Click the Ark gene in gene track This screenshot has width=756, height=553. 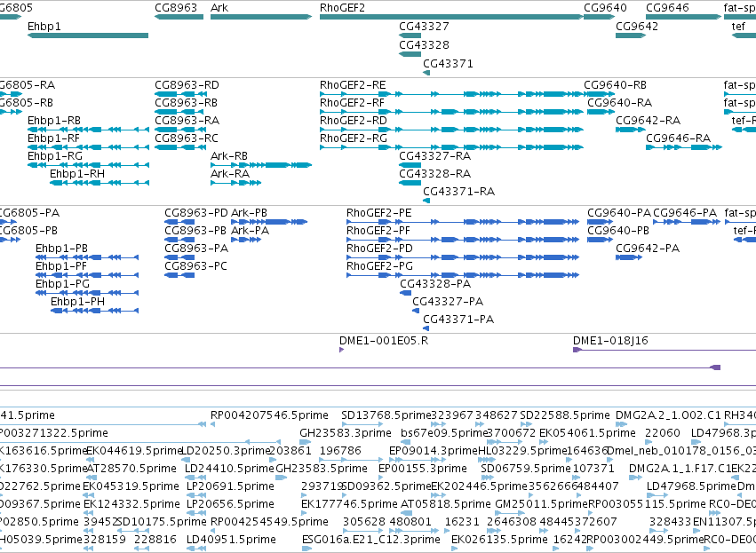pos(261,17)
